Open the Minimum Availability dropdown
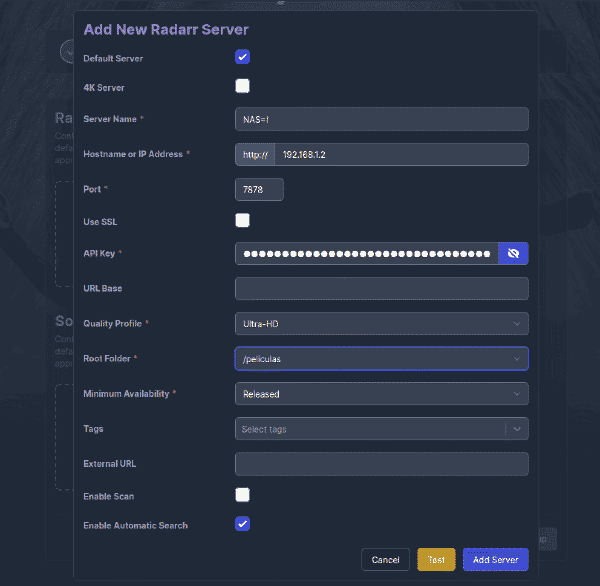 382,394
